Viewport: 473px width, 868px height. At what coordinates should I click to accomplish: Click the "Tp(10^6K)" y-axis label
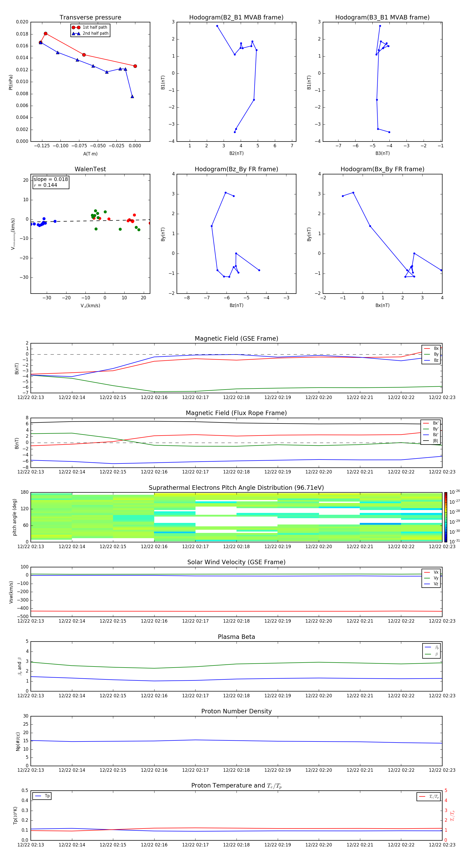pos(15,815)
